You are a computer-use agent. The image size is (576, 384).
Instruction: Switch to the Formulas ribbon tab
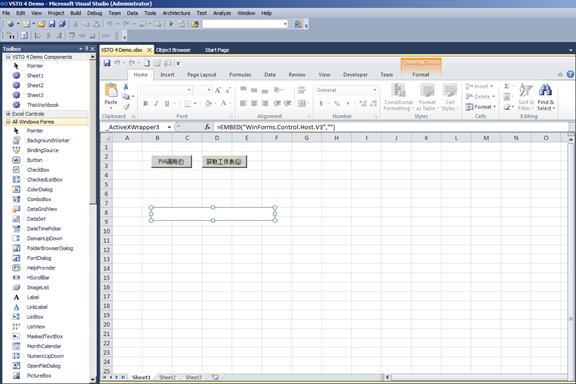tap(240, 75)
